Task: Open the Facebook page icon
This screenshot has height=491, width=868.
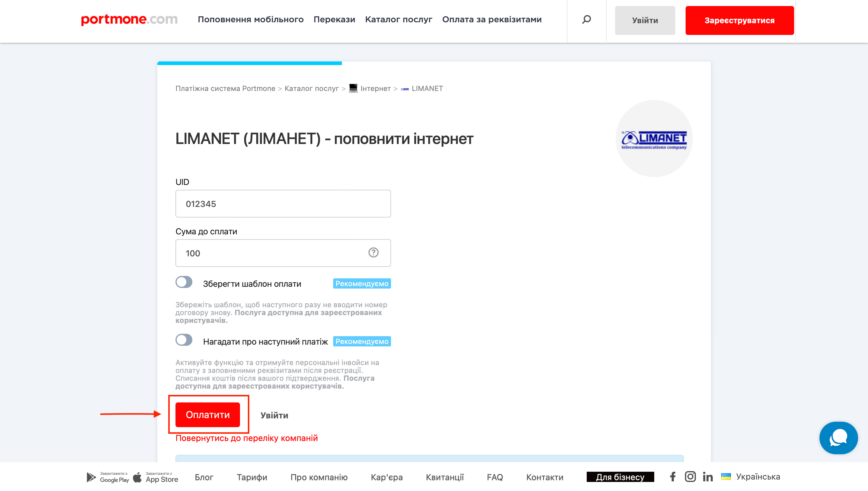Action: (673, 477)
